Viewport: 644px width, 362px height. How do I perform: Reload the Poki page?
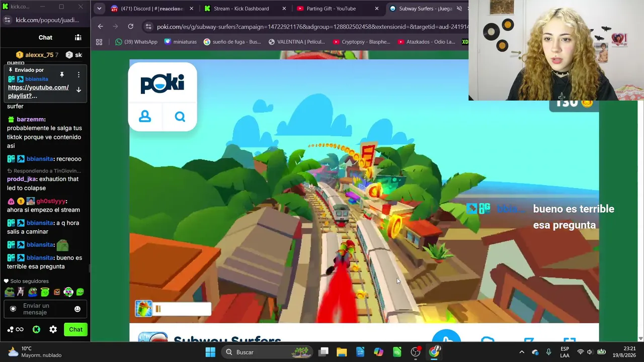click(x=131, y=26)
